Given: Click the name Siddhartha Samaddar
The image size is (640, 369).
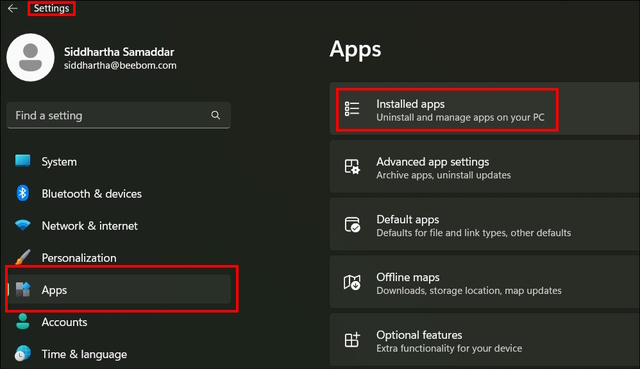Looking at the screenshot, I should pos(119,52).
